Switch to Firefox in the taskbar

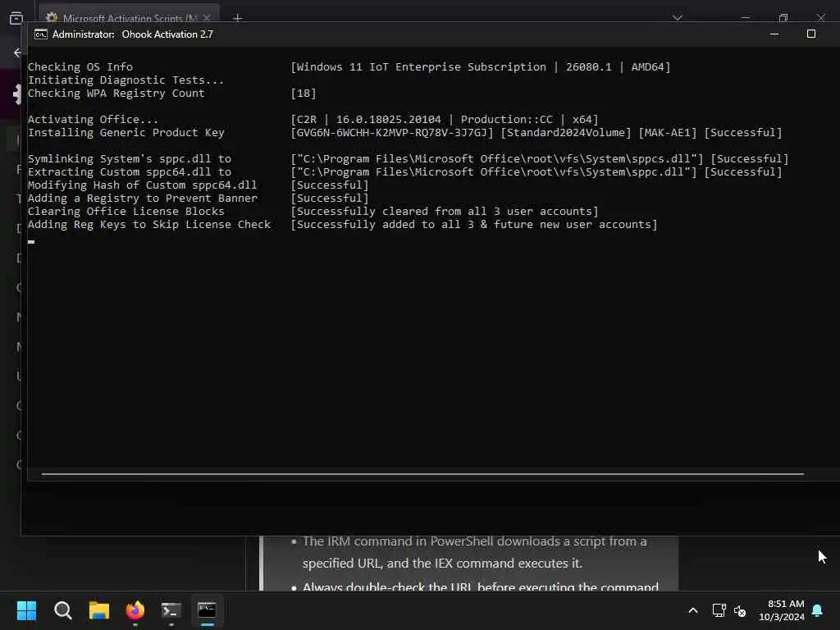pyautogui.click(x=135, y=610)
